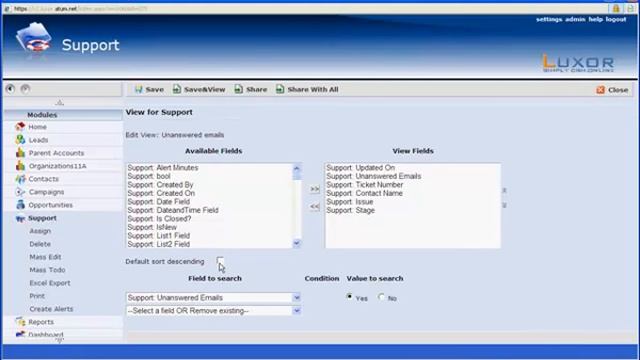Image resolution: width=640 pixels, height=360 pixels.
Task: Click the Save disk icon
Action: pyautogui.click(x=138, y=89)
